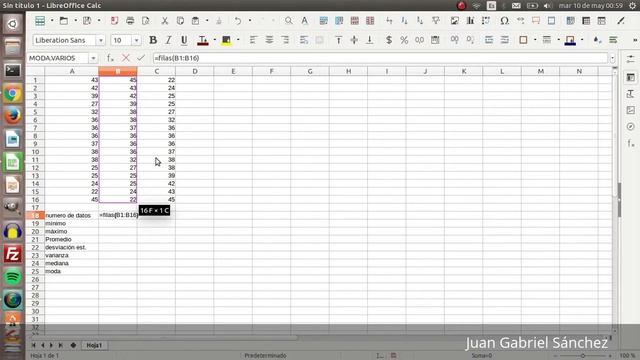Export as PDF

click(x=114, y=20)
